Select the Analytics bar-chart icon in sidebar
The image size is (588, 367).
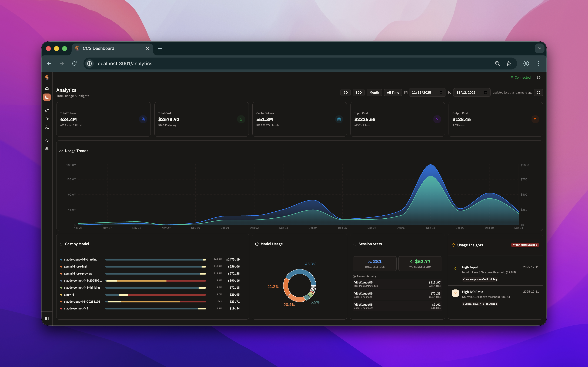coord(47,97)
